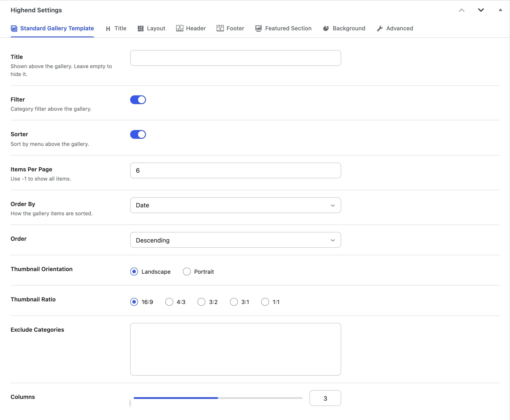Click the Featured Section image icon

pos(259,29)
